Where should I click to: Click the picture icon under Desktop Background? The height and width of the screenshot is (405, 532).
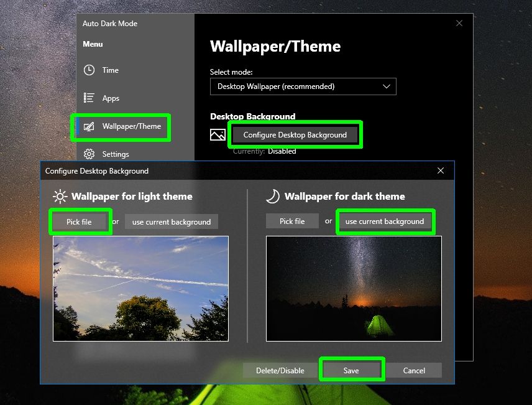pos(218,134)
